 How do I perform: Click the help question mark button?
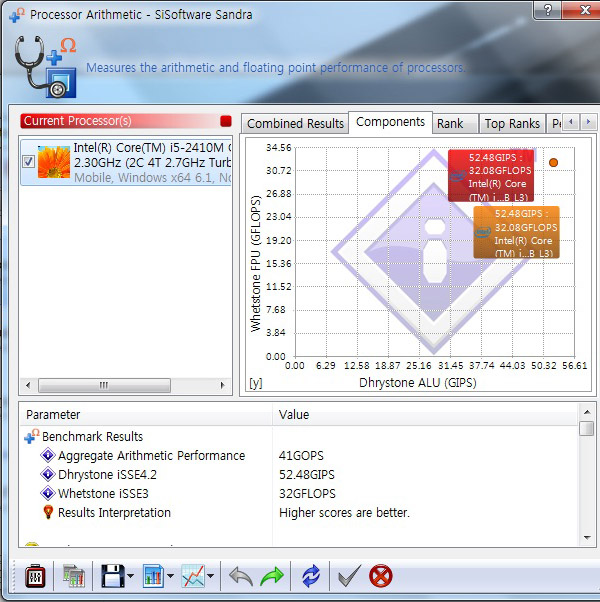547,9
